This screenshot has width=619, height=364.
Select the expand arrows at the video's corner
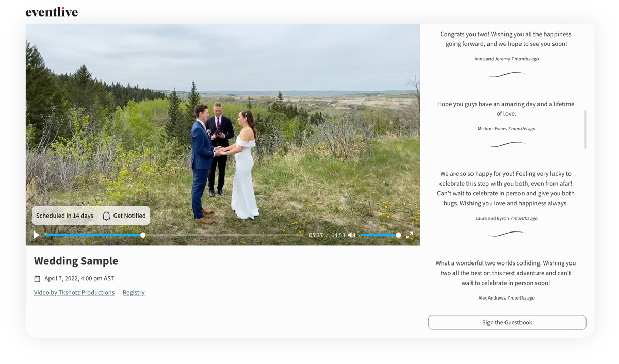coord(410,235)
